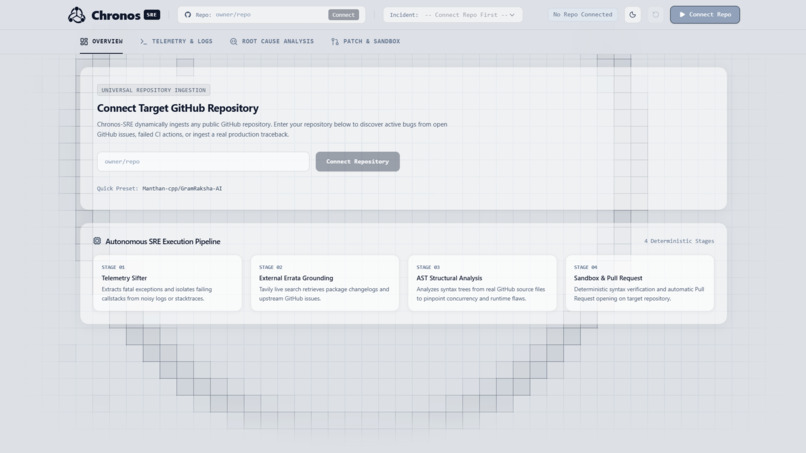The width and height of the screenshot is (806, 453).
Task: Click the 4 Deterministic Stages label
Action: (679, 241)
